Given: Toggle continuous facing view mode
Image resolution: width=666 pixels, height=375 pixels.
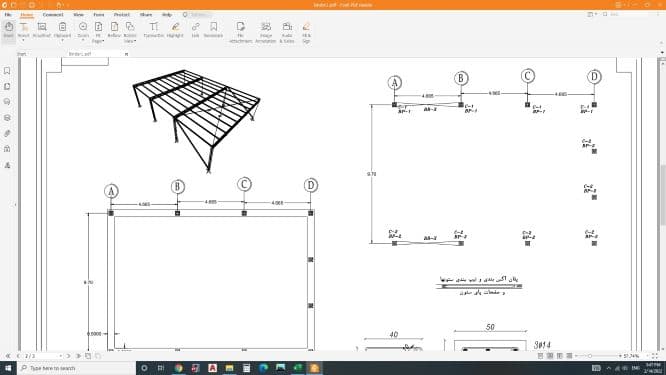Looking at the screenshot, I should 569,356.
